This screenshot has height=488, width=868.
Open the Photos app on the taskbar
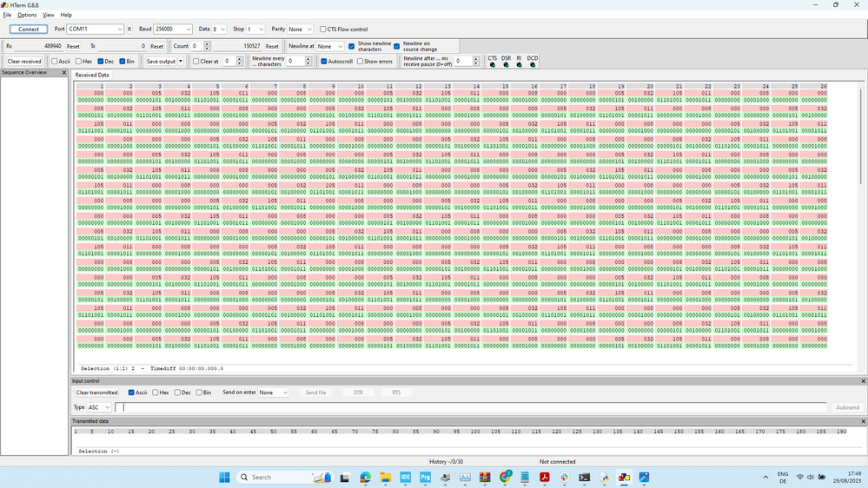[645, 477]
